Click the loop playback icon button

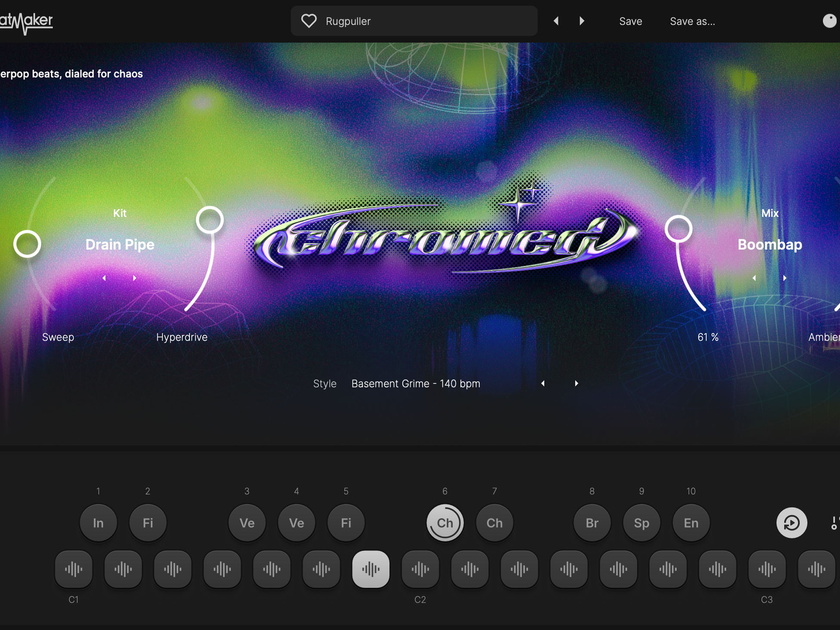(x=792, y=523)
